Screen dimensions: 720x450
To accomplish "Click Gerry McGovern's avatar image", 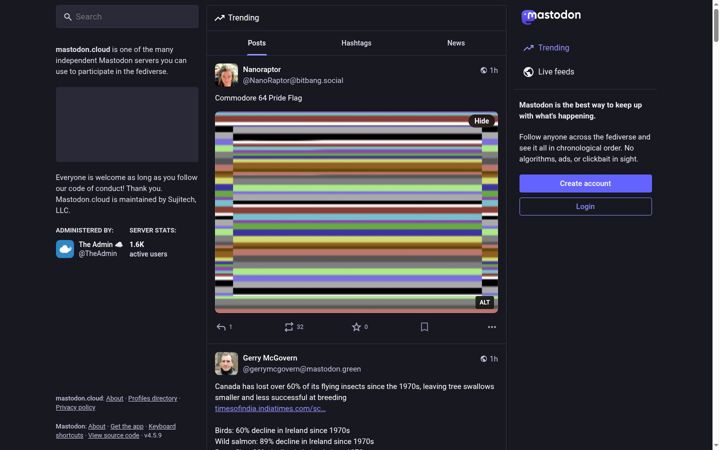I will point(226,364).
